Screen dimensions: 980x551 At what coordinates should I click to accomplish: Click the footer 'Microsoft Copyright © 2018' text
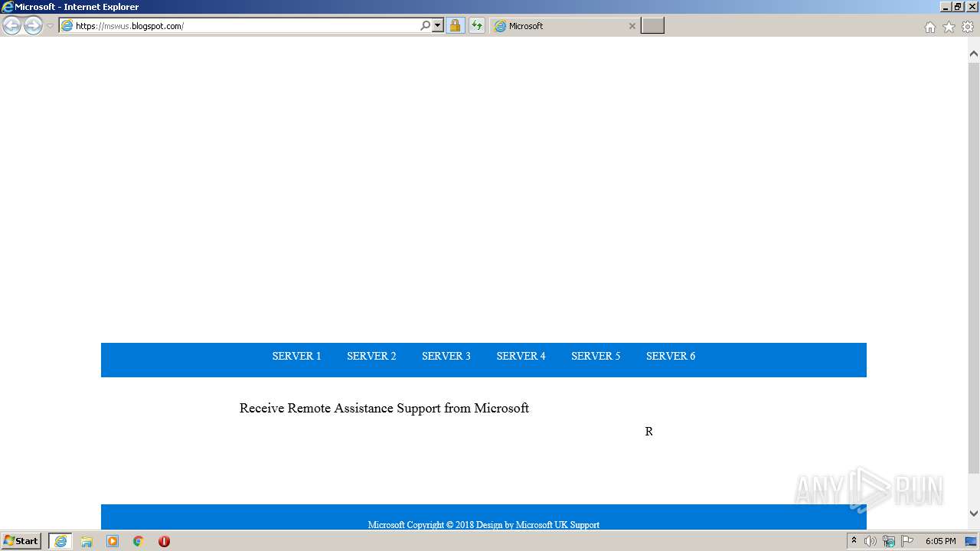coord(421,525)
